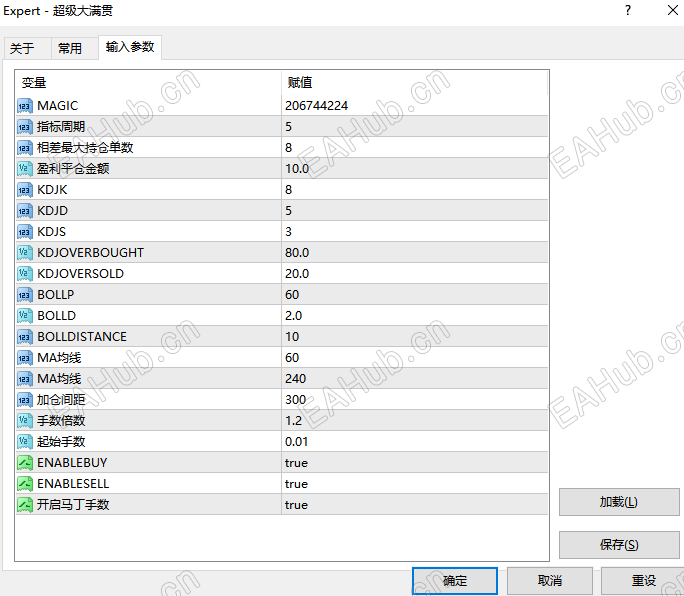The image size is (684, 596).
Task: Click the icon beside BOLLP
Action: (24, 295)
